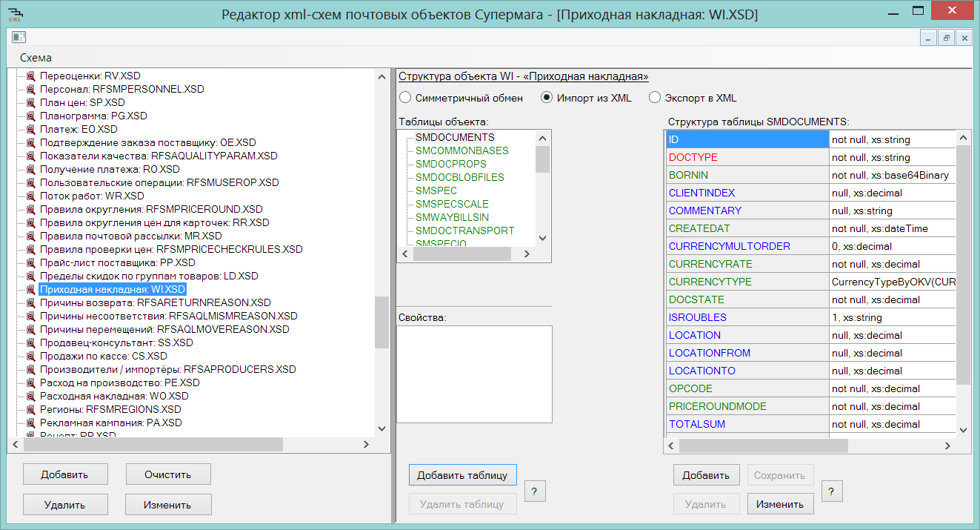Click down arrow of schema tree vertical scrollbar
The image size is (980, 530).
coord(382,428)
